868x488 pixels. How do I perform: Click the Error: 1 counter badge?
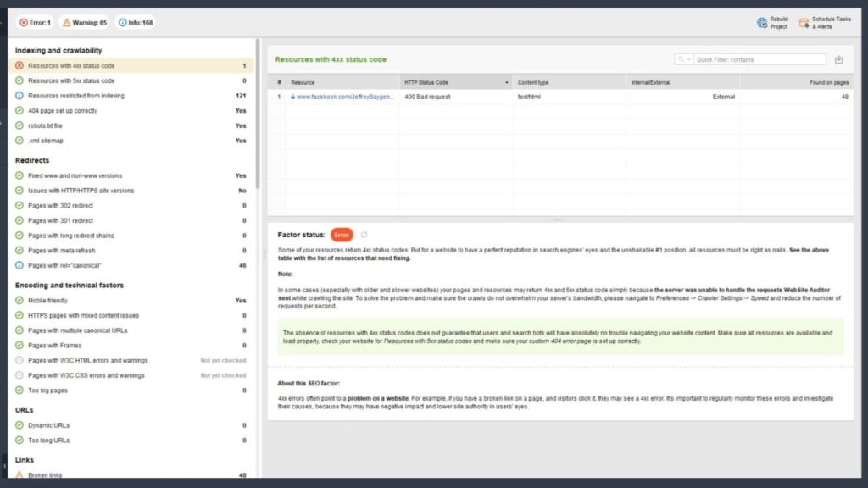pyautogui.click(x=35, y=23)
